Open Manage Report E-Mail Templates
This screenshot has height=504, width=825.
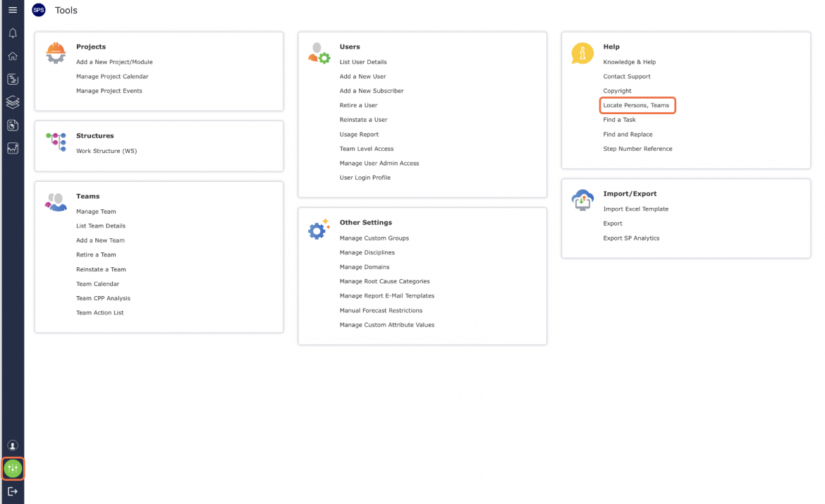pyautogui.click(x=386, y=296)
